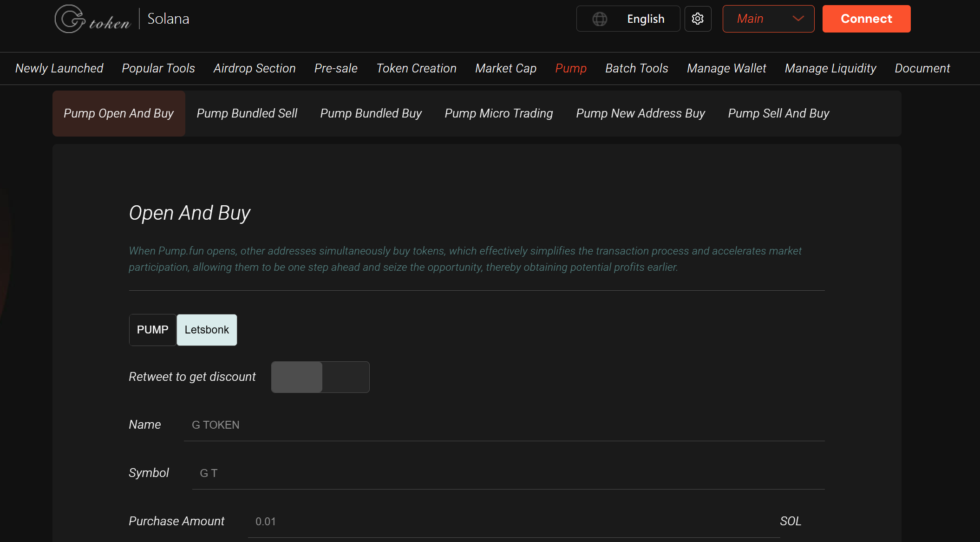
Task: Select the PUMP platform option
Action: coord(152,330)
